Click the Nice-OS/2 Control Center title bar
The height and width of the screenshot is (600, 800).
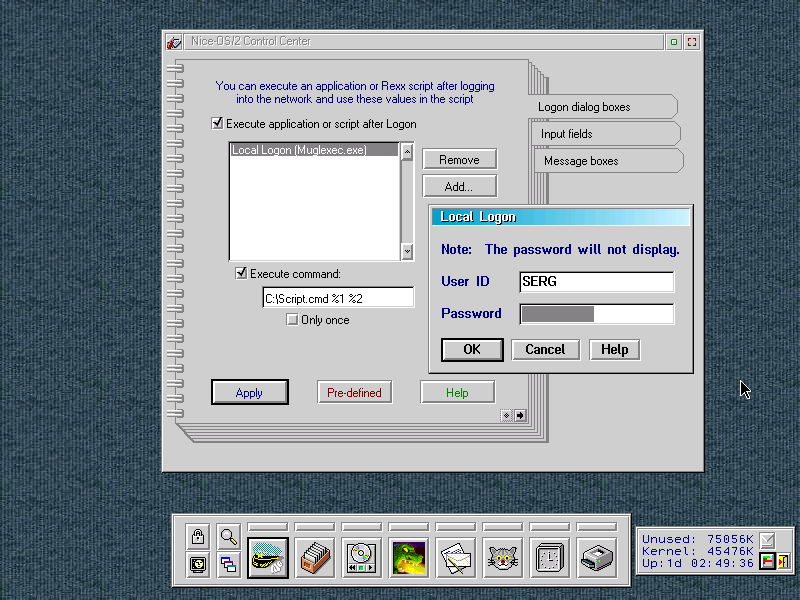(x=423, y=42)
